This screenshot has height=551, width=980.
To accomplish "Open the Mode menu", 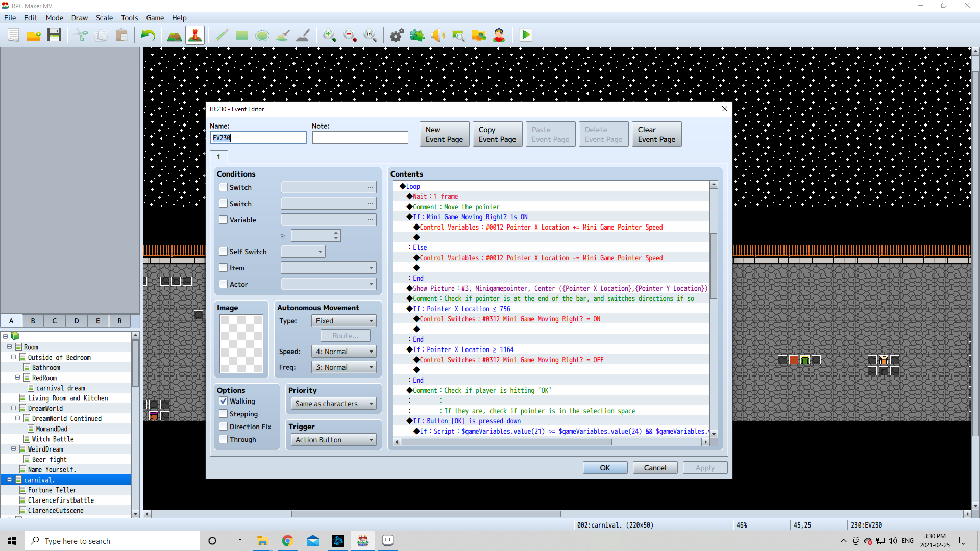I will (54, 18).
